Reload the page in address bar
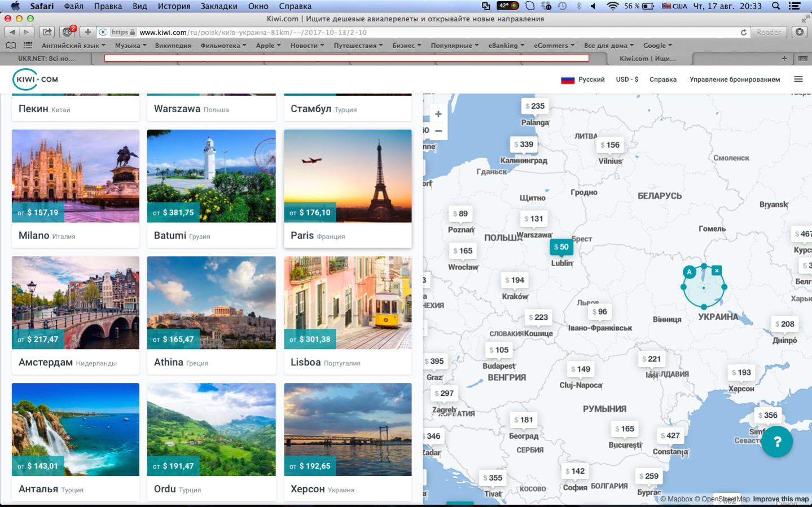This screenshot has width=812, height=507. coord(744,32)
